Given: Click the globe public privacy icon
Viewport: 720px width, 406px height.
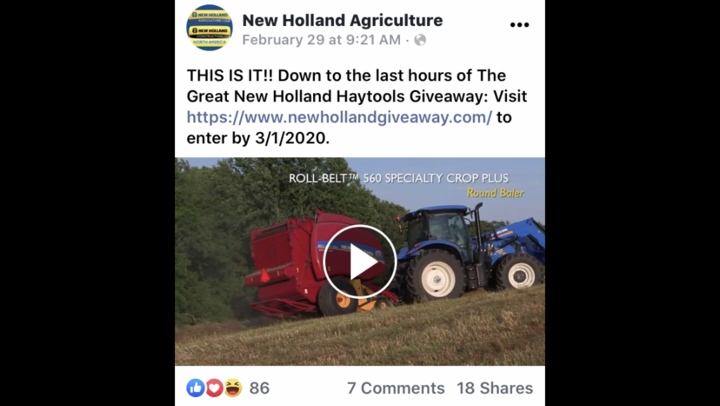Looking at the screenshot, I should click(x=420, y=40).
